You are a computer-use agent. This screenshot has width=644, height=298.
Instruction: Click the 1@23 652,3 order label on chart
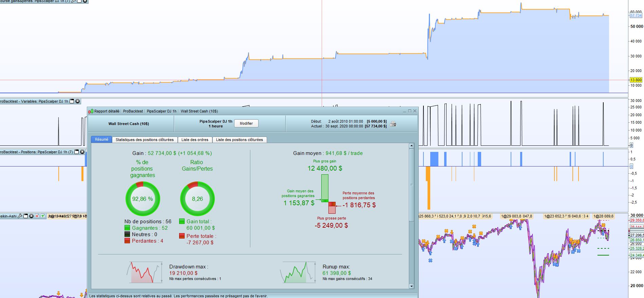pyautogui.click(x=554, y=216)
